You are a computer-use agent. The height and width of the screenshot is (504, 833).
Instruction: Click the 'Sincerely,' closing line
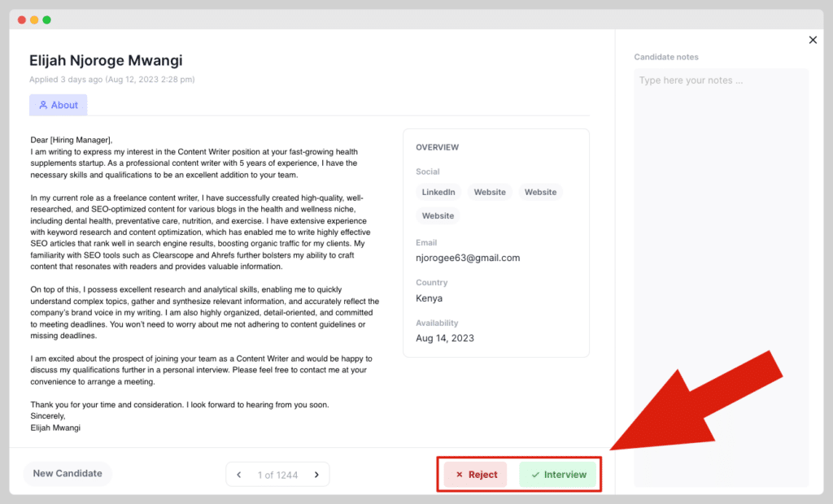(x=48, y=416)
